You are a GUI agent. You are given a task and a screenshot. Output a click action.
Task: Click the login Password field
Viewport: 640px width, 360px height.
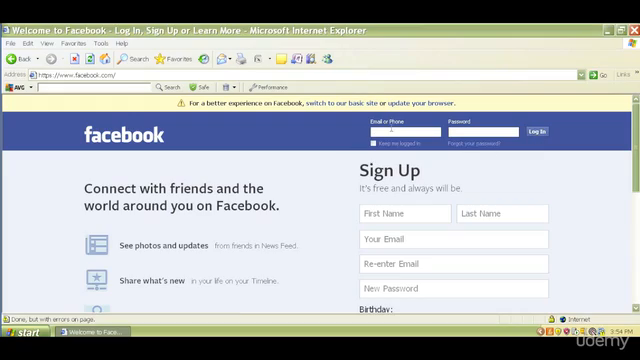tap(484, 132)
